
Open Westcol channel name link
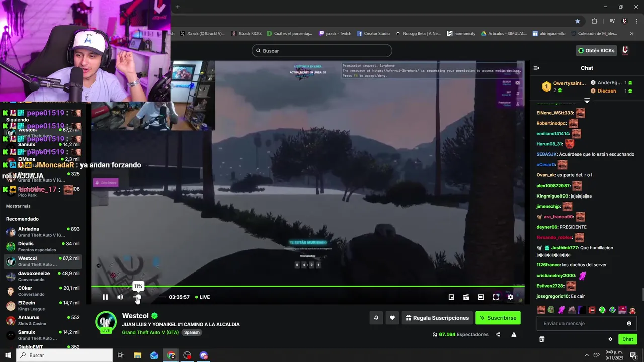tap(135, 316)
